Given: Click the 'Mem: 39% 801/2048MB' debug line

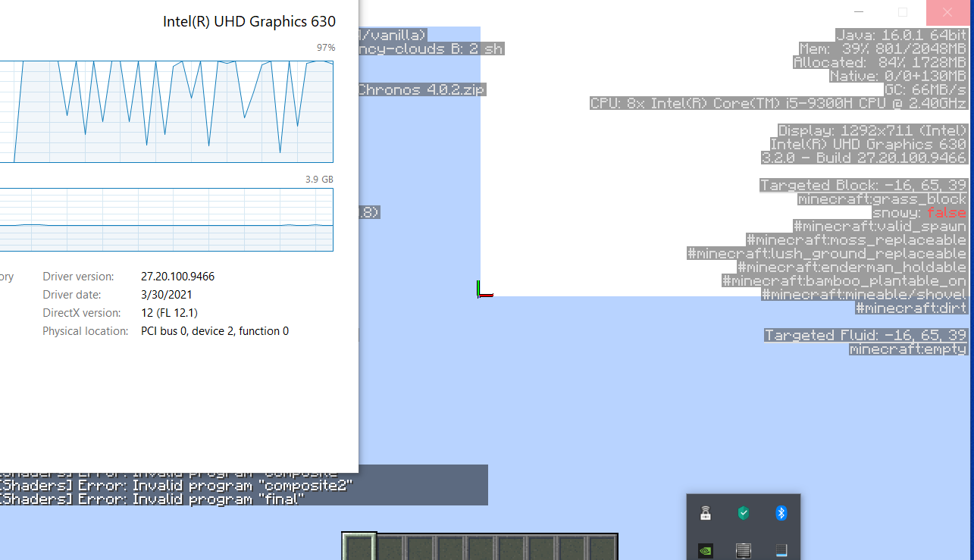Looking at the screenshot, I should 883,48.
